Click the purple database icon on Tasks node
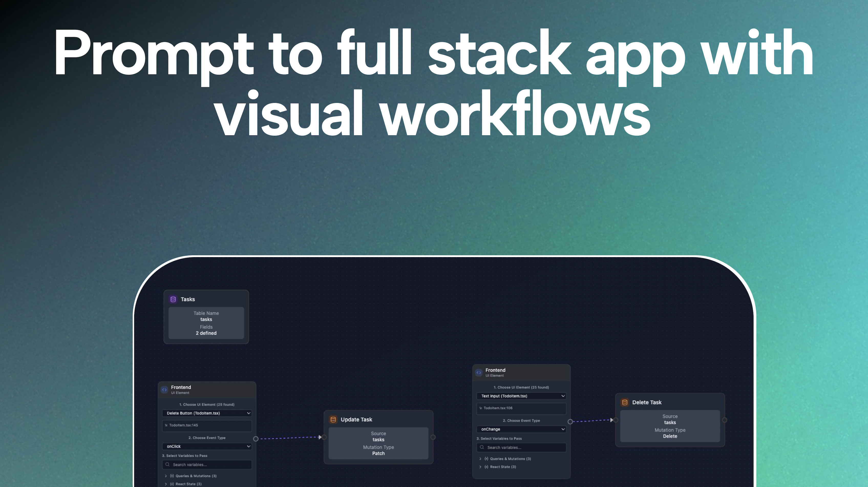The image size is (868, 487). pos(173,299)
